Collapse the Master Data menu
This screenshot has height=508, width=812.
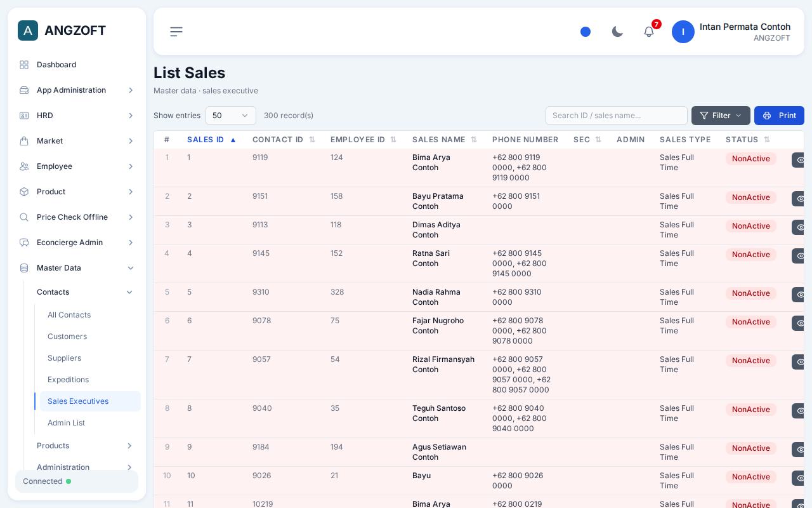point(77,268)
